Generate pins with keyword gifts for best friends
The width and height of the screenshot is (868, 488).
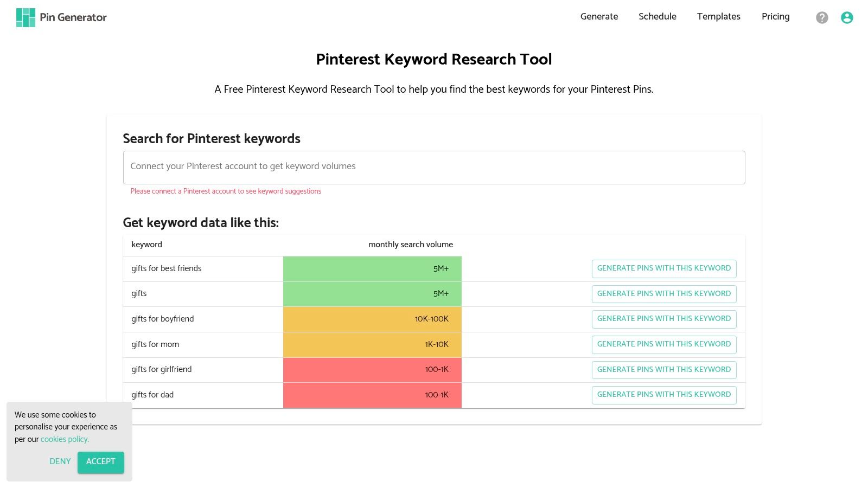[x=664, y=268]
